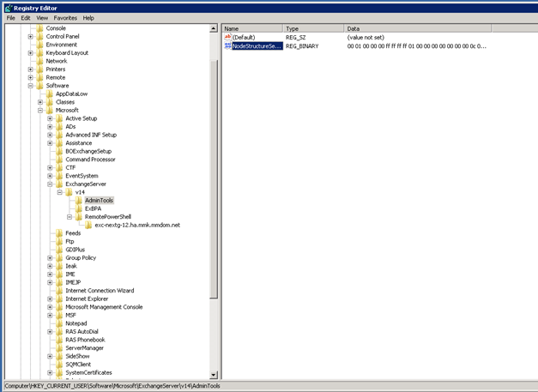The height and width of the screenshot is (392, 538).
Task: Click the GDIPlus folder icon
Action: [59, 250]
